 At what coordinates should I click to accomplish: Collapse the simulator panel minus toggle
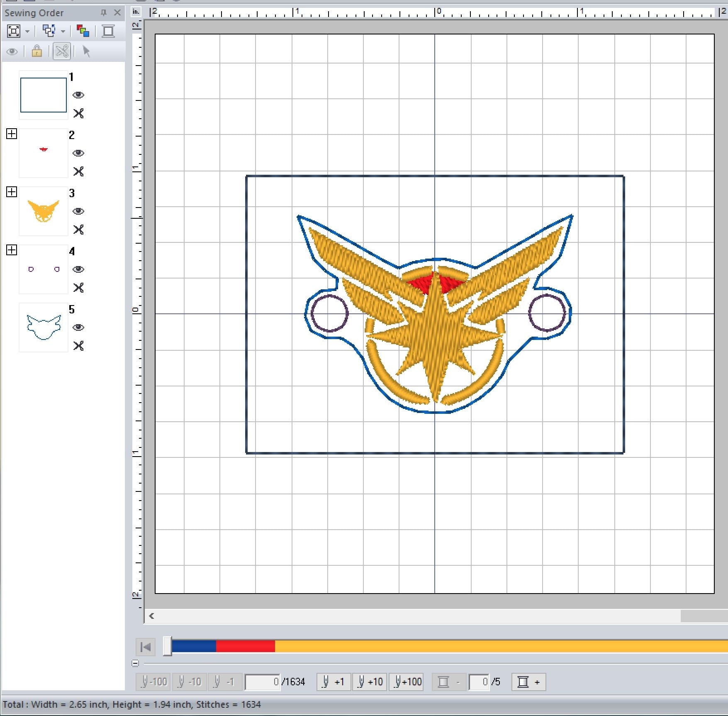[135, 663]
